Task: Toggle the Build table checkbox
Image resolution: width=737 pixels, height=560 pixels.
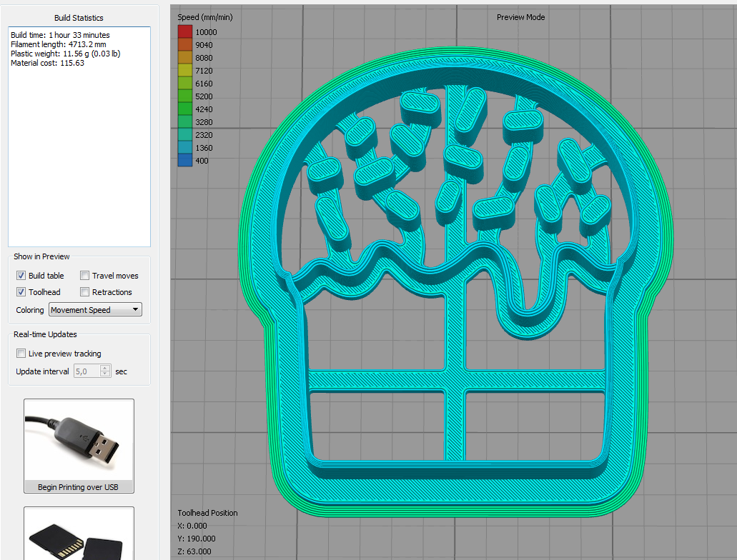Action: tap(21, 276)
